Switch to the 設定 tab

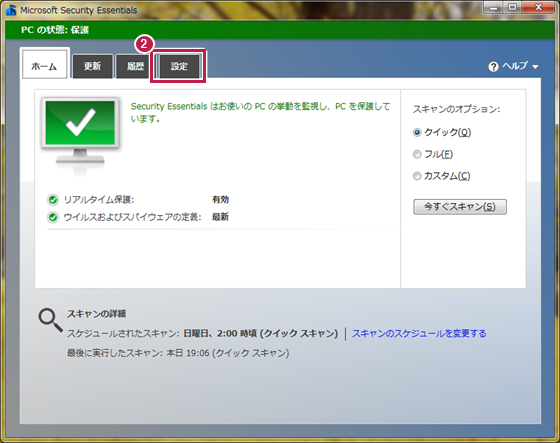pos(179,66)
